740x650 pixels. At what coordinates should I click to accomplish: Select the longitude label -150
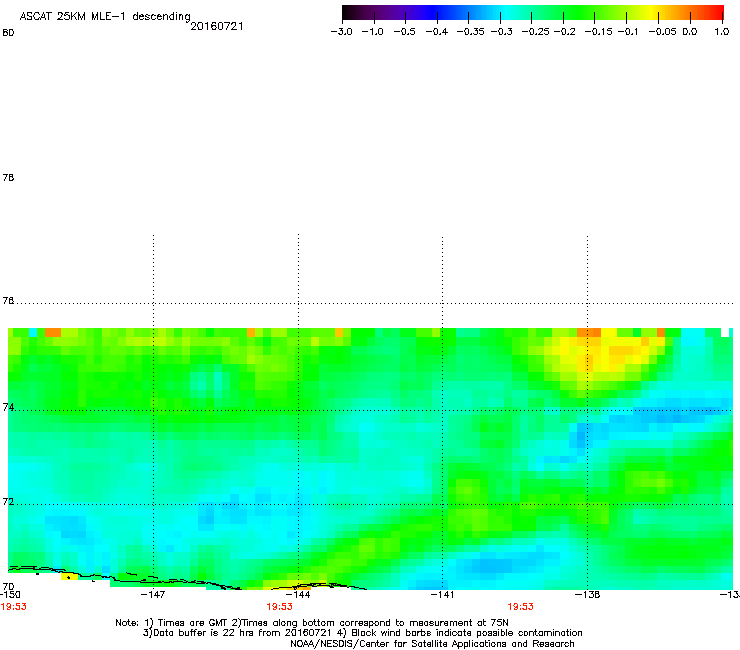tap(10, 595)
